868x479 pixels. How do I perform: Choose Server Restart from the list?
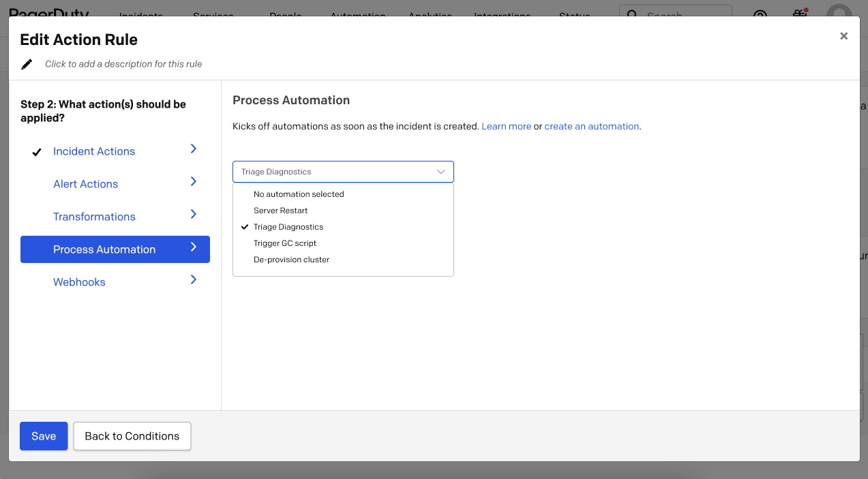pyautogui.click(x=280, y=211)
